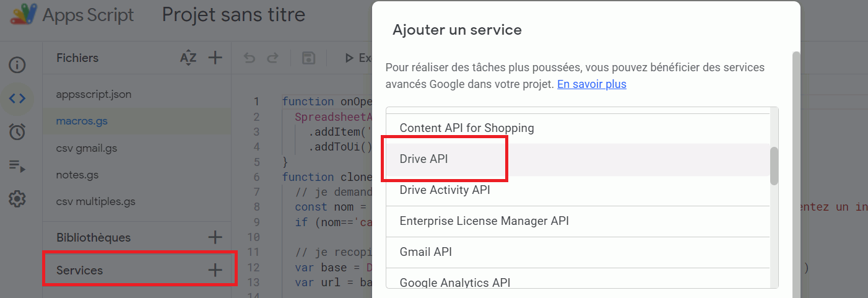Click the Redo arrow in editor toolbar
Viewport: 868px width, 298px height.
click(272, 58)
